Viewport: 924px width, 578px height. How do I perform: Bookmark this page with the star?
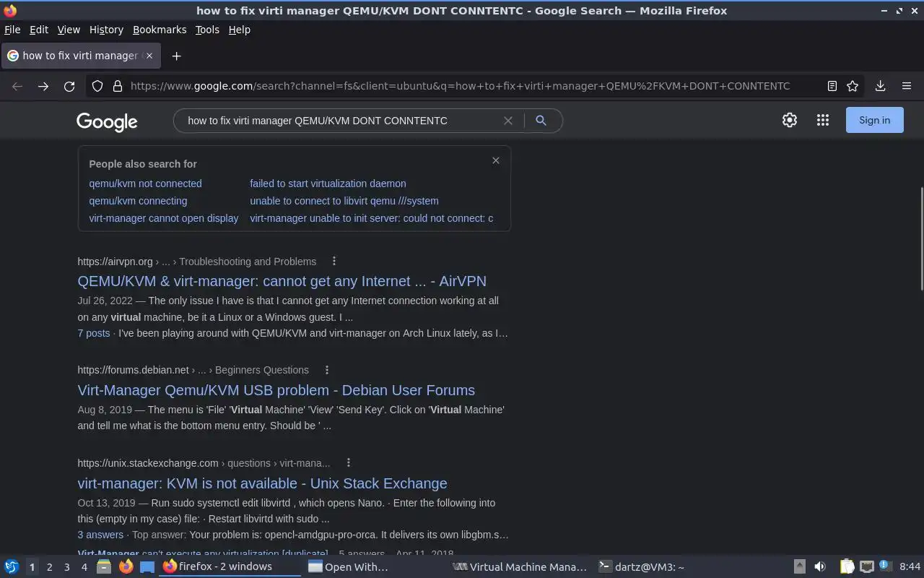click(x=853, y=86)
